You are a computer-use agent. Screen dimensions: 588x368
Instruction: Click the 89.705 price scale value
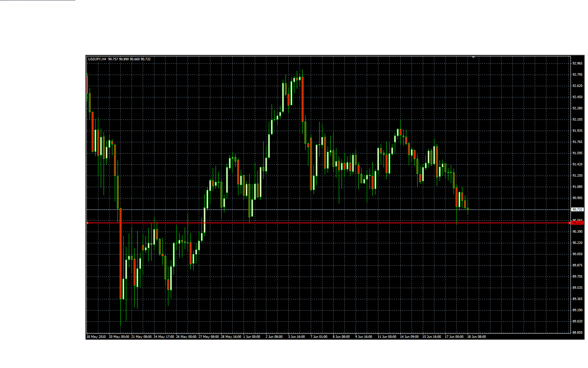577,277
